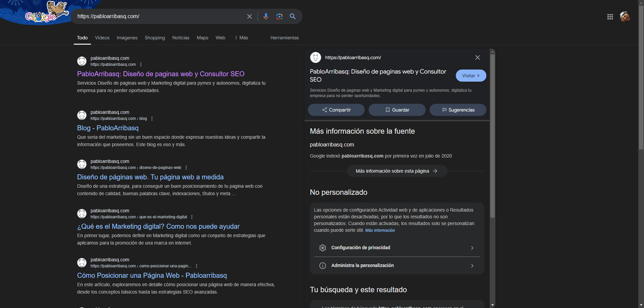Clear the search box with X icon
Screen dimensions: 644x308
[x=250, y=16]
